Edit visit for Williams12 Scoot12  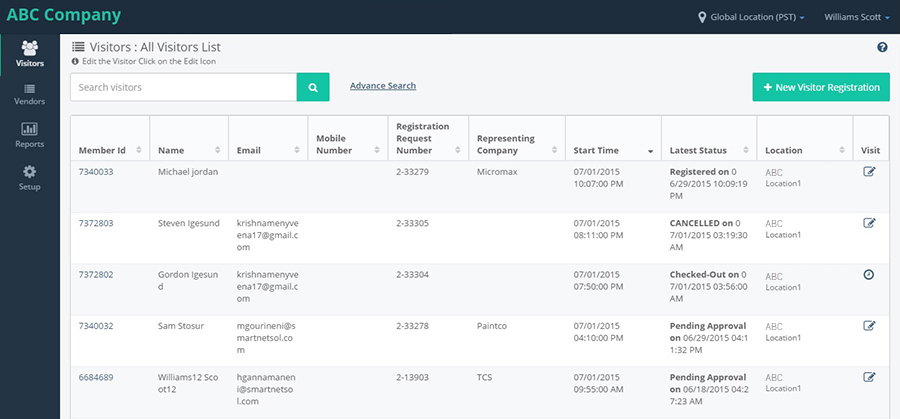click(x=870, y=377)
